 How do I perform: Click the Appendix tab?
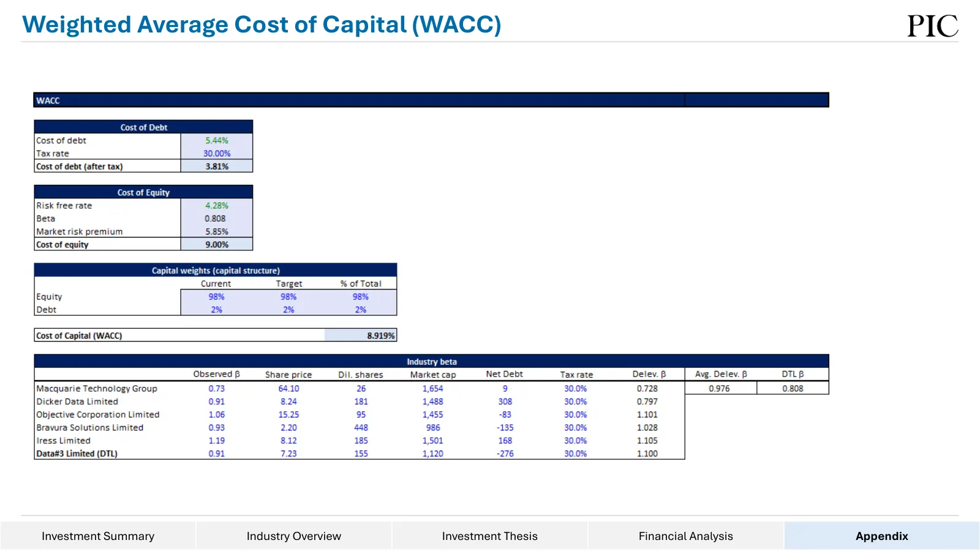pyautogui.click(x=882, y=536)
